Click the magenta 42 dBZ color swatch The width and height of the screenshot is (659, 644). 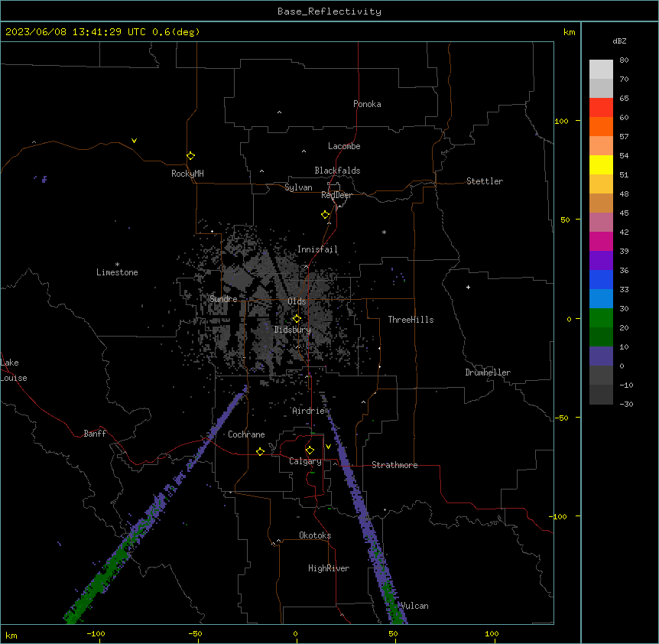click(601, 241)
